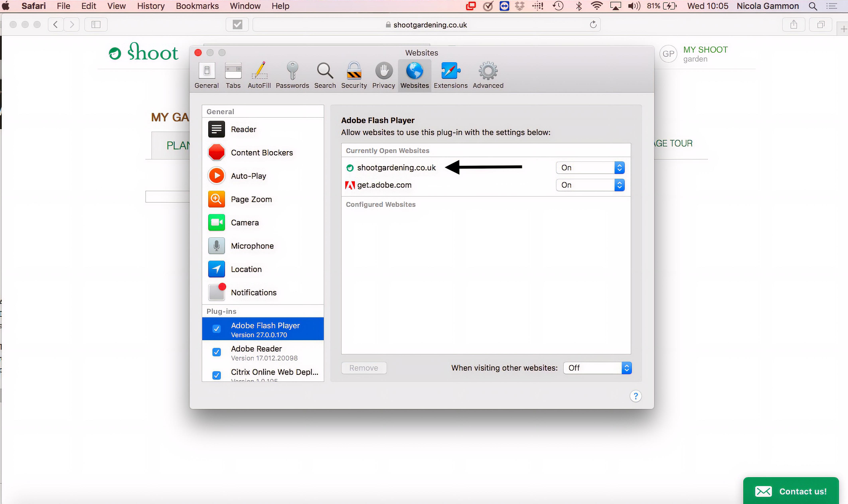The image size is (848, 504).
Task: Open the Bookmarks menu
Action: (197, 6)
